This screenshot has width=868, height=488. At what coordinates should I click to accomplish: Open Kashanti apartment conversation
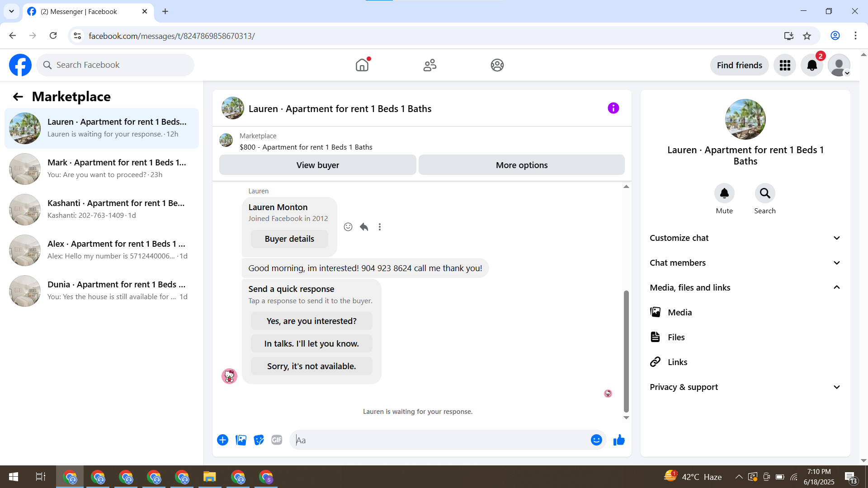click(102, 210)
